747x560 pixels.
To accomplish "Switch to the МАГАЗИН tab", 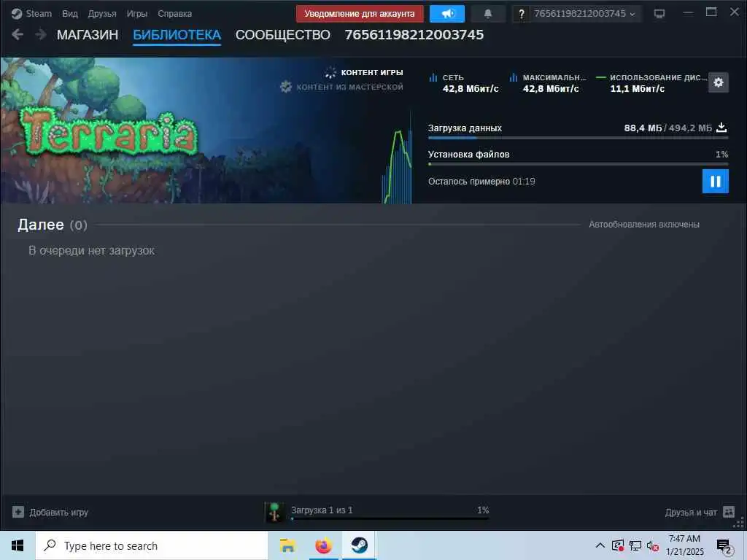I will pos(88,35).
